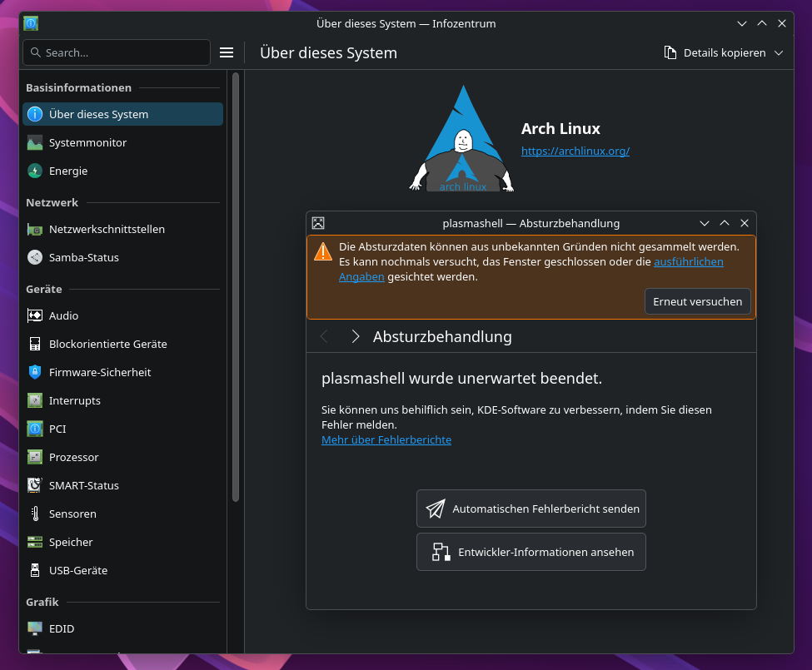
Task: Open Systemmonitor via its graph icon
Action: coord(35,142)
